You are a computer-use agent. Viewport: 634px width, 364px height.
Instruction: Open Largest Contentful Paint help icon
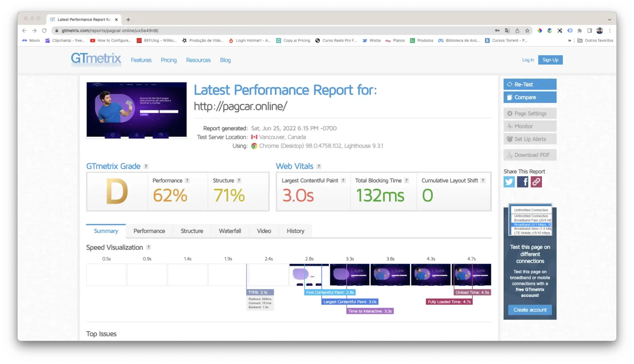(x=343, y=180)
